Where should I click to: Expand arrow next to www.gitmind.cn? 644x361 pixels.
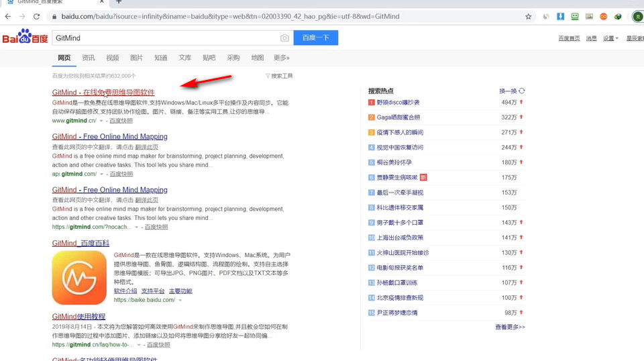(x=101, y=121)
